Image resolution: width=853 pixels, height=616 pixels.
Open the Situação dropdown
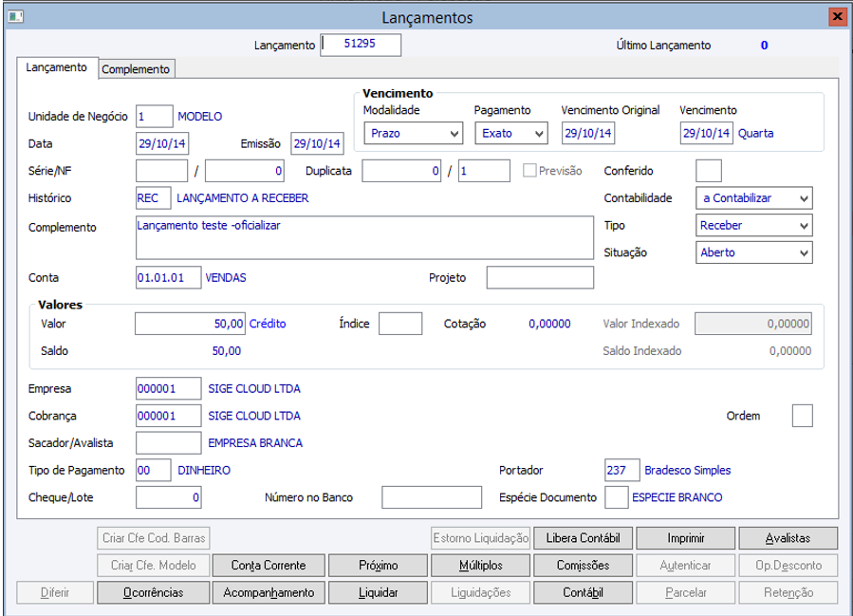click(x=753, y=252)
